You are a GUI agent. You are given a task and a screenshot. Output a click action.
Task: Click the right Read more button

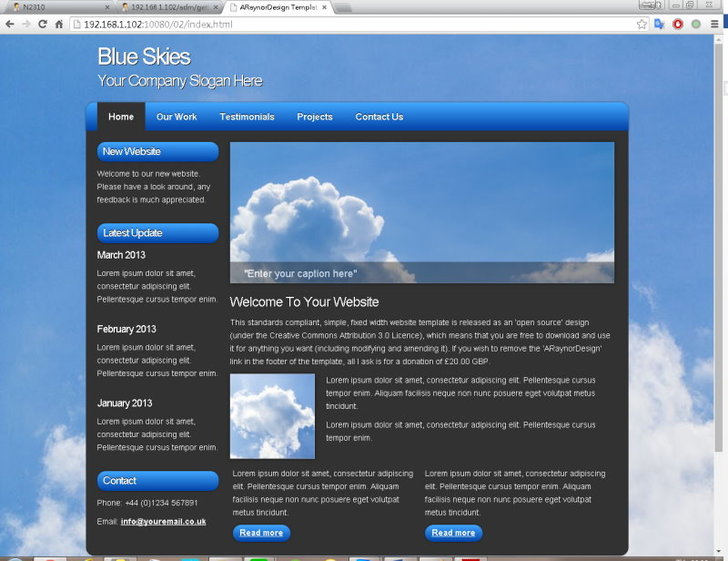tap(454, 533)
